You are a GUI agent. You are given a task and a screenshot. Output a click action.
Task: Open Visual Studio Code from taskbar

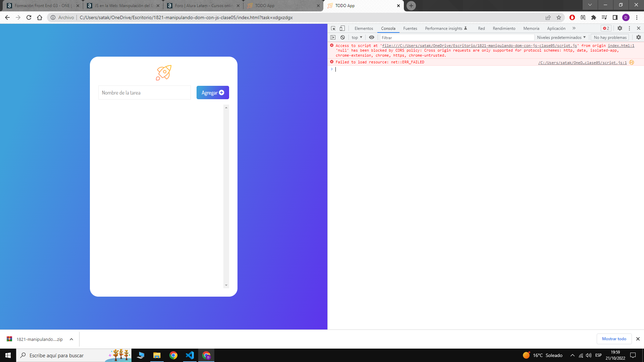[x=190, y=355]
